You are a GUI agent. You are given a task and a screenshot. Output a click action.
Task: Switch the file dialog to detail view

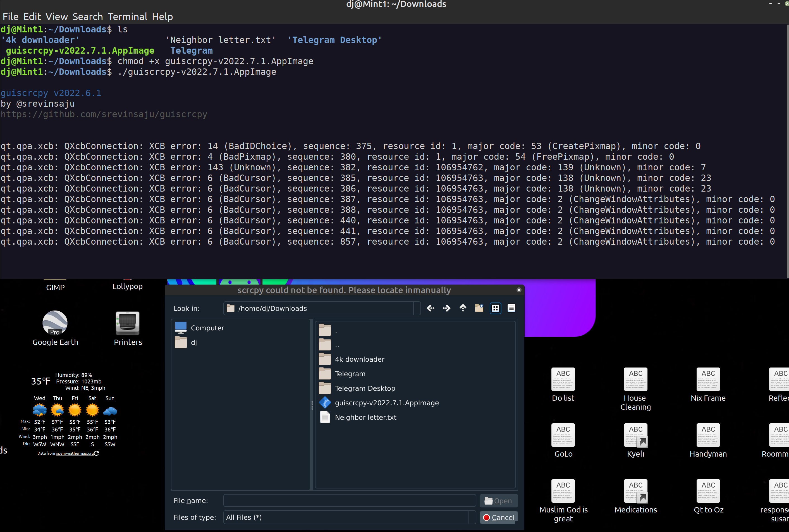click(511, 308)
